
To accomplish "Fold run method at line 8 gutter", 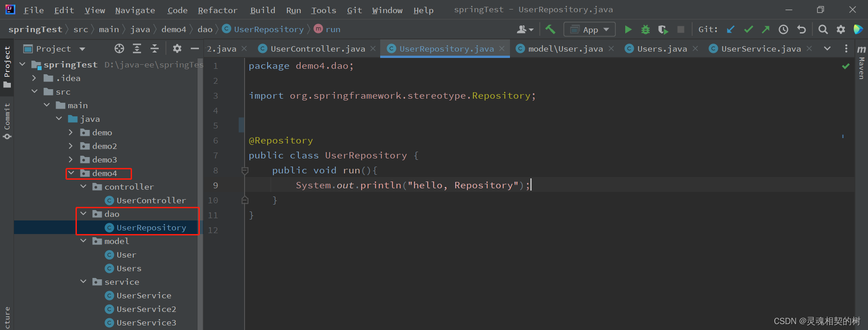I will click(245, 171).
